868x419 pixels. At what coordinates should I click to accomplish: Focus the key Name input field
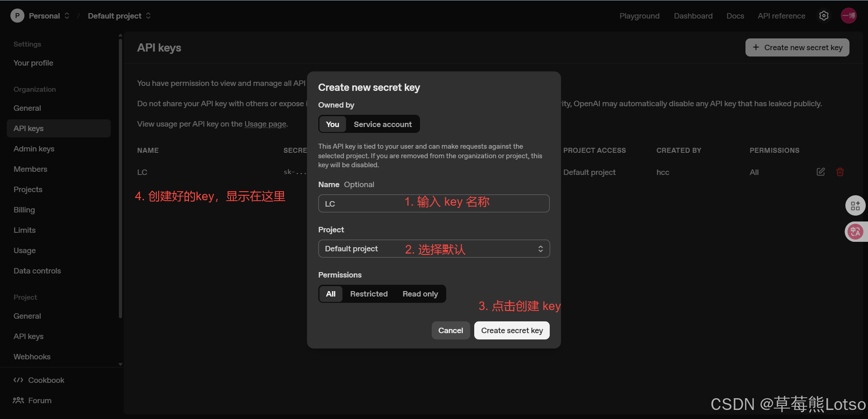434,203
